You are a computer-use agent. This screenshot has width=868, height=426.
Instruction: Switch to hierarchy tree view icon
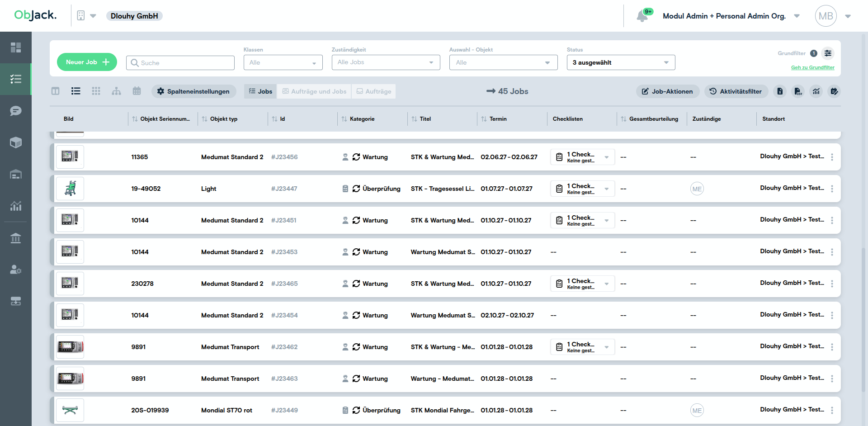(116, 91)
